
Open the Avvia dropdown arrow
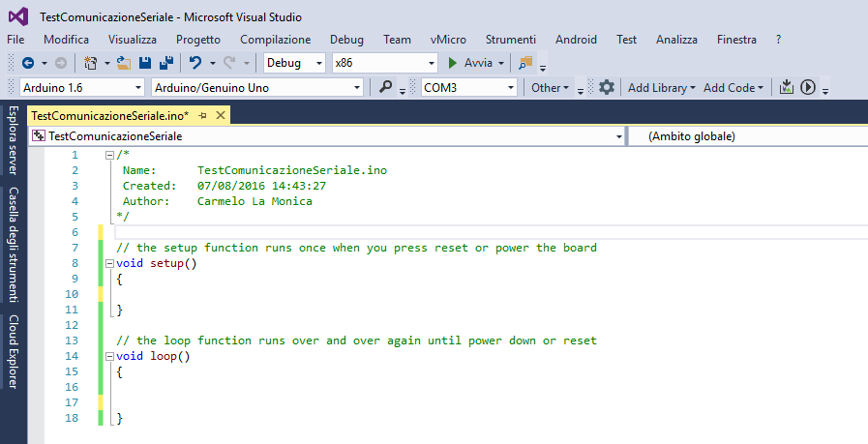(x=501, y=64)
